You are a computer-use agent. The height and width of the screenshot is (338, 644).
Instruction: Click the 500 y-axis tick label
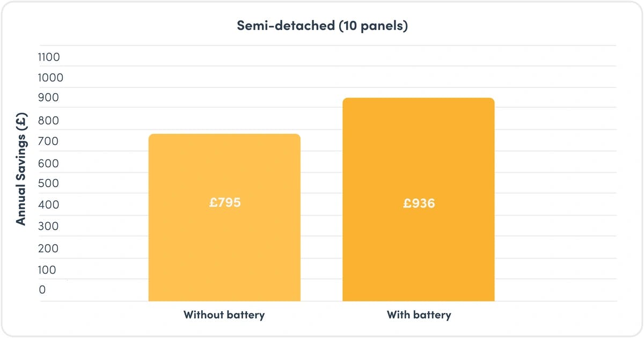[x=49, y=183]
